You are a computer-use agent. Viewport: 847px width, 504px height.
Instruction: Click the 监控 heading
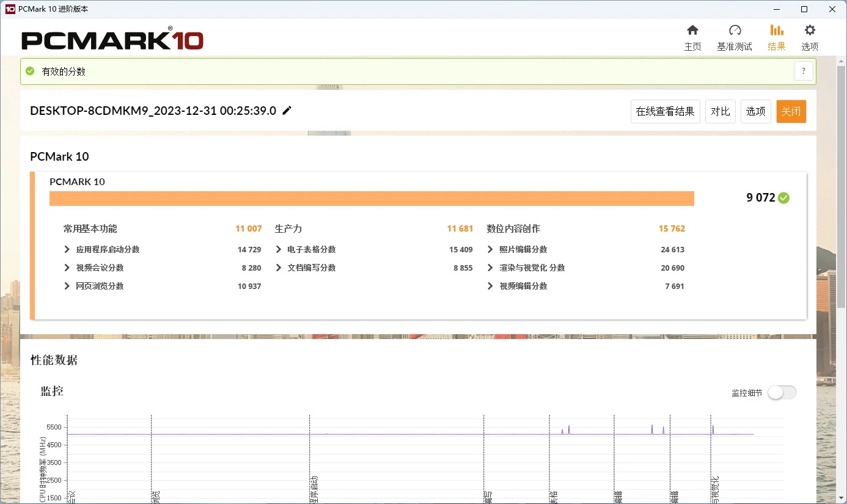(52, 391)
